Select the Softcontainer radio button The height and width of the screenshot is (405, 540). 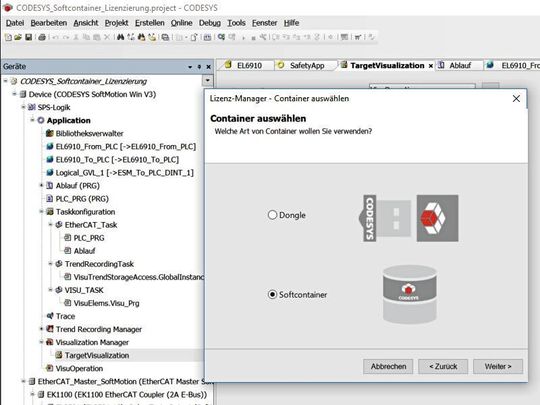click(272, 294)
